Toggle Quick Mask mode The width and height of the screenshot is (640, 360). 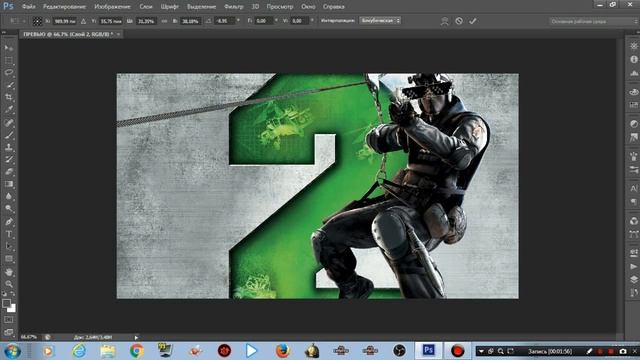coord(9,320)
